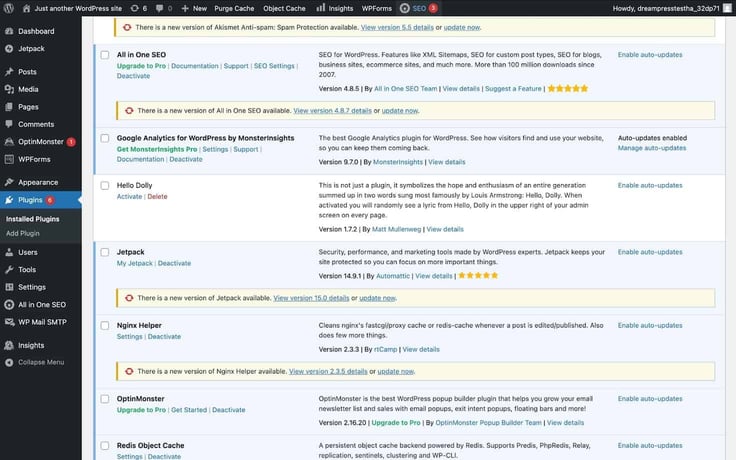The height and width of the screenshot is (460, 736).
Task: Open Matt Mullenweg author link
Action: (x=396, y=230)
